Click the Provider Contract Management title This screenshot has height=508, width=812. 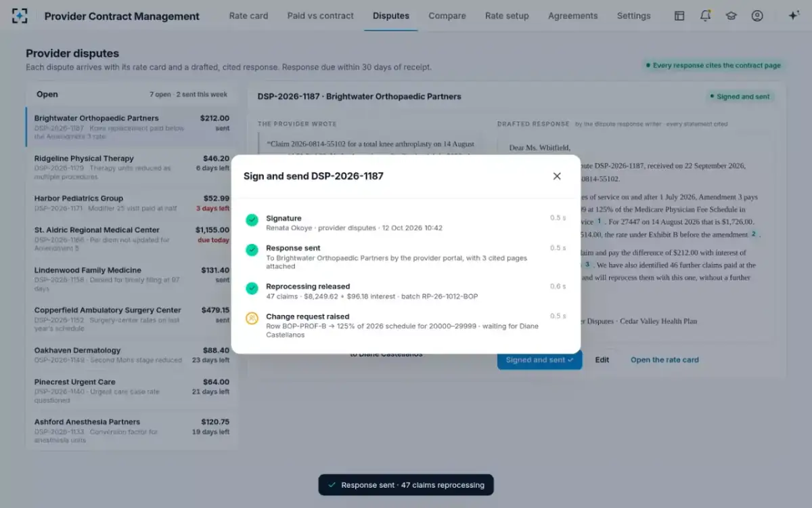(122, 16)
